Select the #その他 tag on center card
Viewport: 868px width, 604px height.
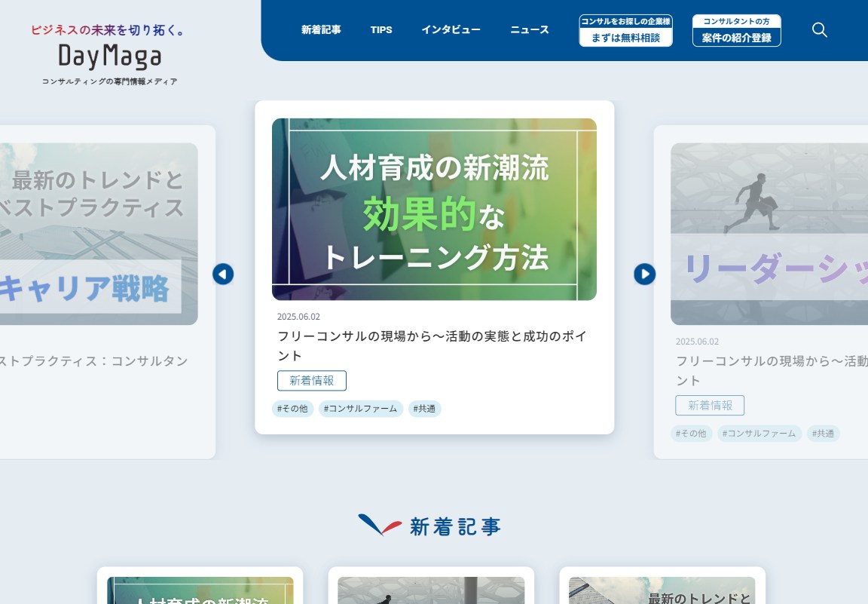292,409
